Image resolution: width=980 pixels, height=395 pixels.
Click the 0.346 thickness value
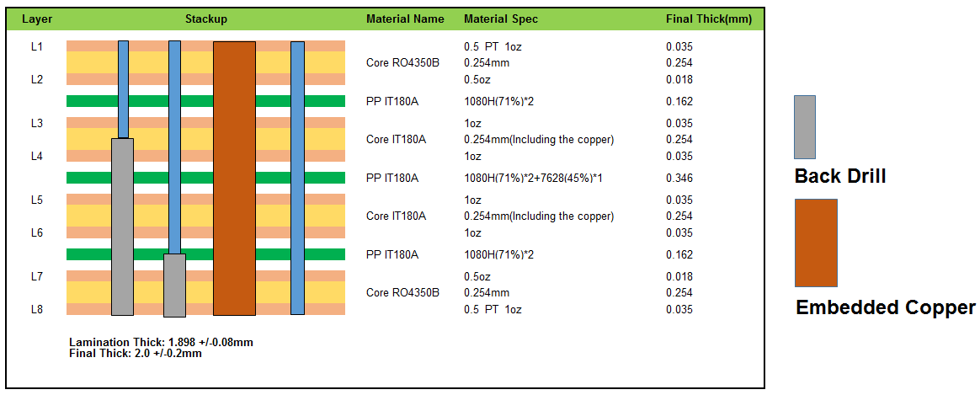(679, 178)
